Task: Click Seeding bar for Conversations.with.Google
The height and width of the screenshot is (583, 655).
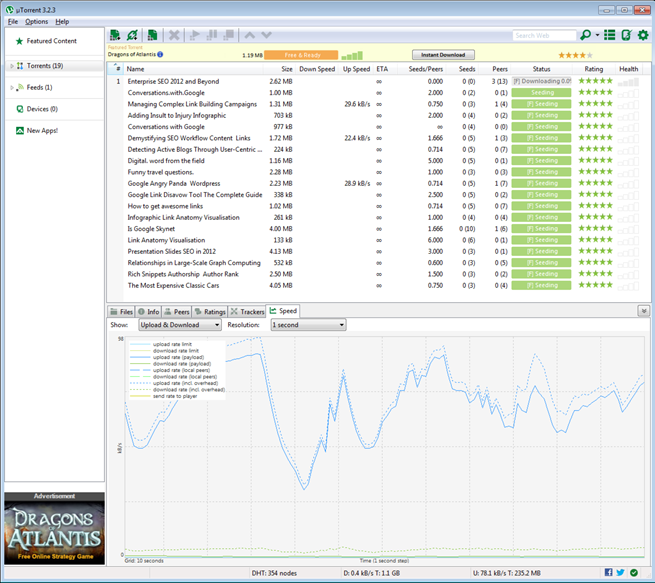Action: click(x=541, y=93)
